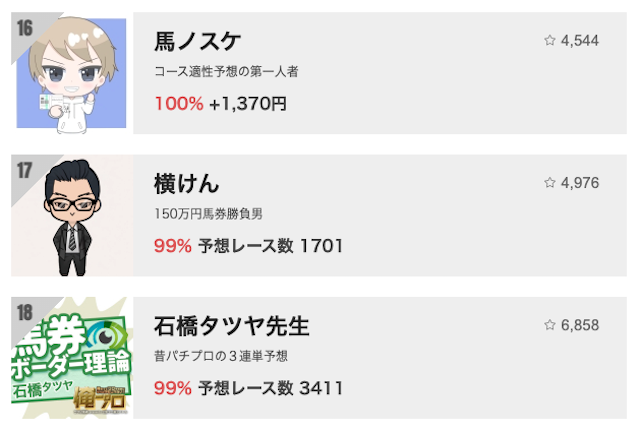Viewport: 640px width, 430px height.
Task: Click the rank 16 badge
Action: tap(25, 28)
